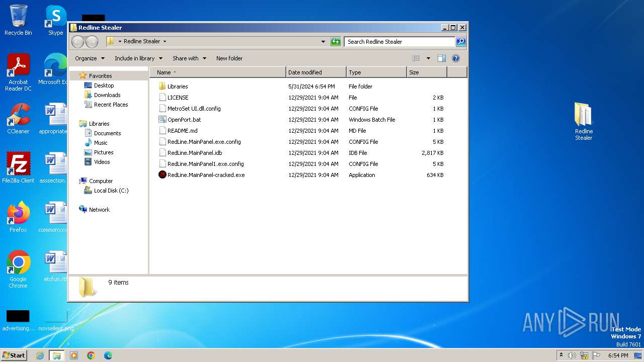Launch Firefox from desktop

coord(18,217)
